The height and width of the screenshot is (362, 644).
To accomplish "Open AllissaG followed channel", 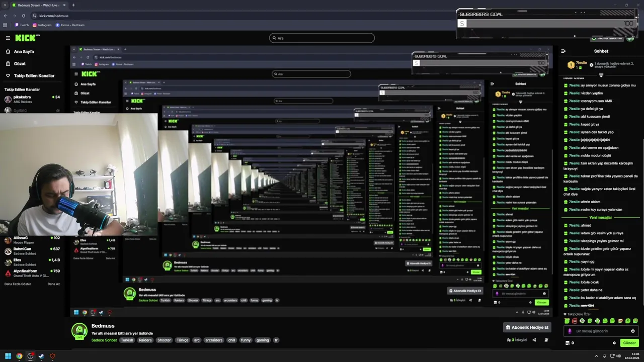I will [x=32, y=239].
